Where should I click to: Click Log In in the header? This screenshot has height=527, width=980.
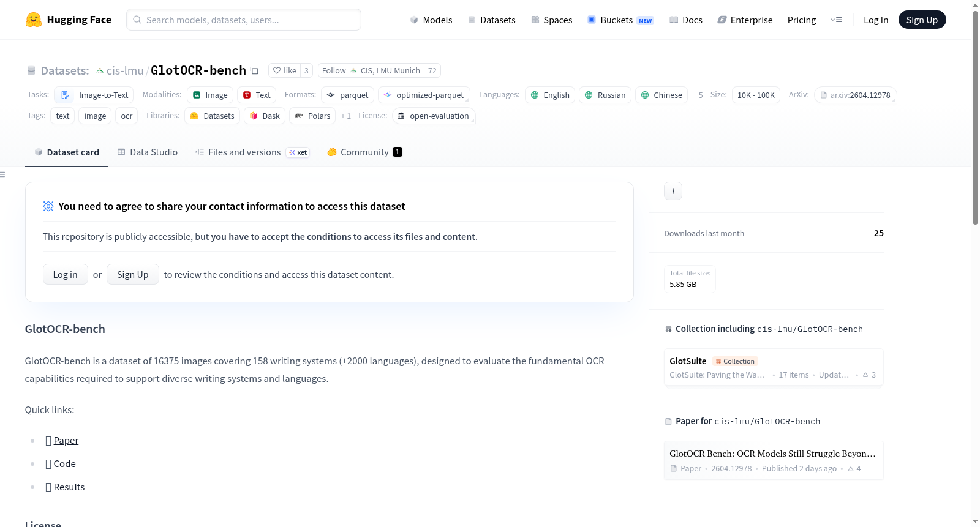pos(876,20)
